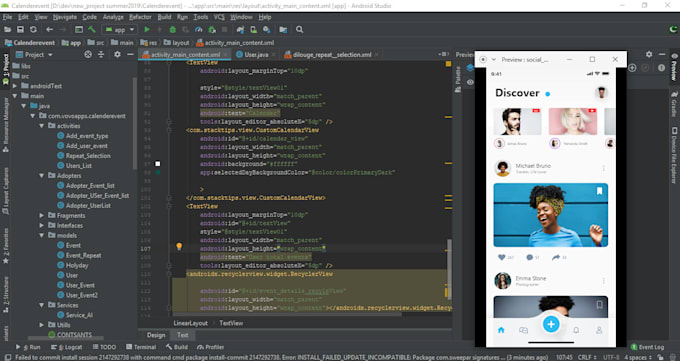Viewport: 680px width, 361px height.
Task: Open Preview pane settings gear
Action: tap(649, 54)
